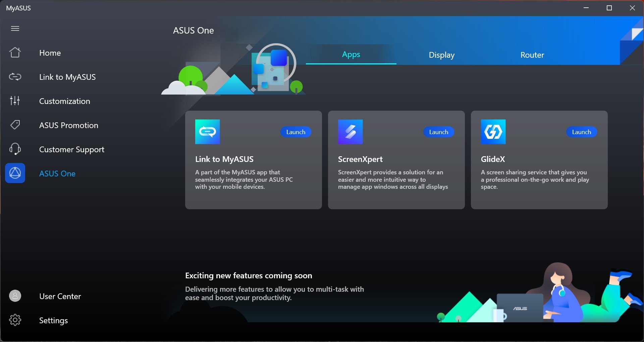This screenshot has height=342, width=644.
Task: Click the Link to MyASUS description text
Action: click(244, 179)
